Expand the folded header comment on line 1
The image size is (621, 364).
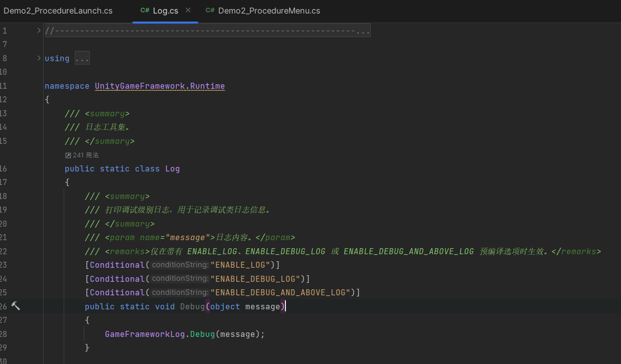tap(39, 31)
